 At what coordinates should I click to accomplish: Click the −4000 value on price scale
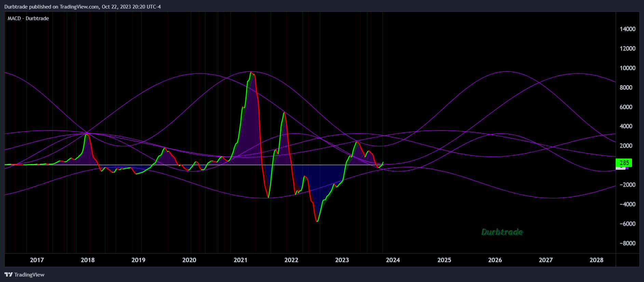click(628, 204)
